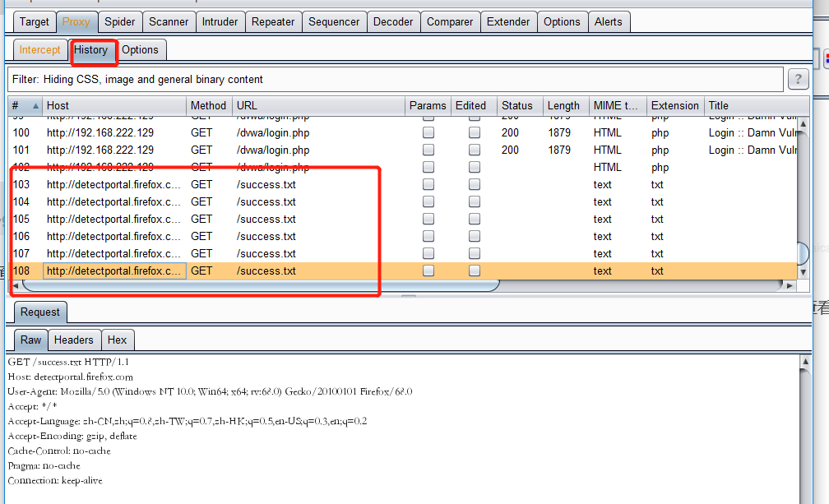
Task: Go to the Scanner tab
Action: [168, 22]
